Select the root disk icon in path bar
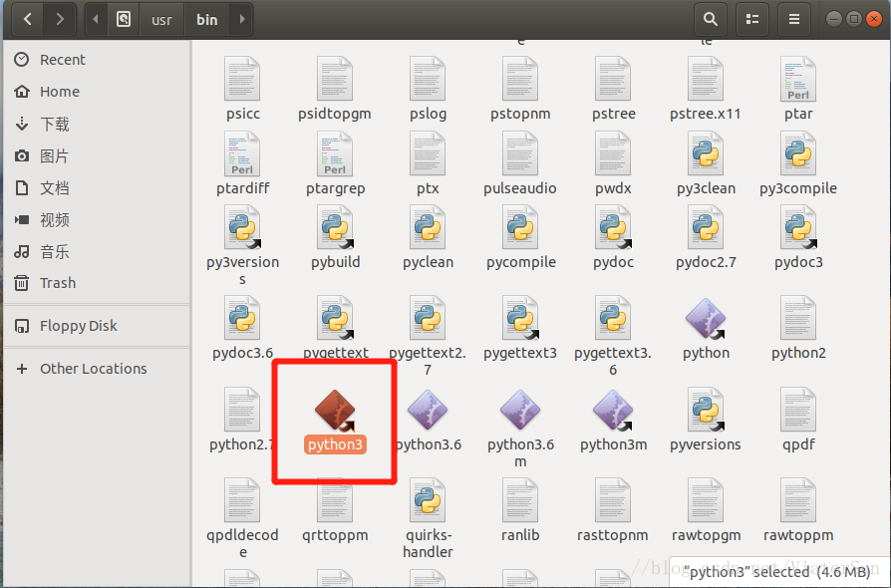891x588 pixels. point(124,19)
